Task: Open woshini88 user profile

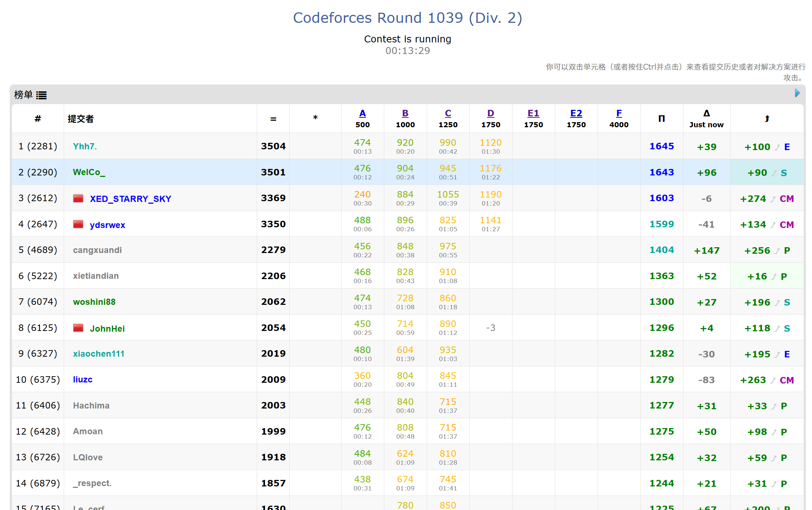Action: pos(94,302)
